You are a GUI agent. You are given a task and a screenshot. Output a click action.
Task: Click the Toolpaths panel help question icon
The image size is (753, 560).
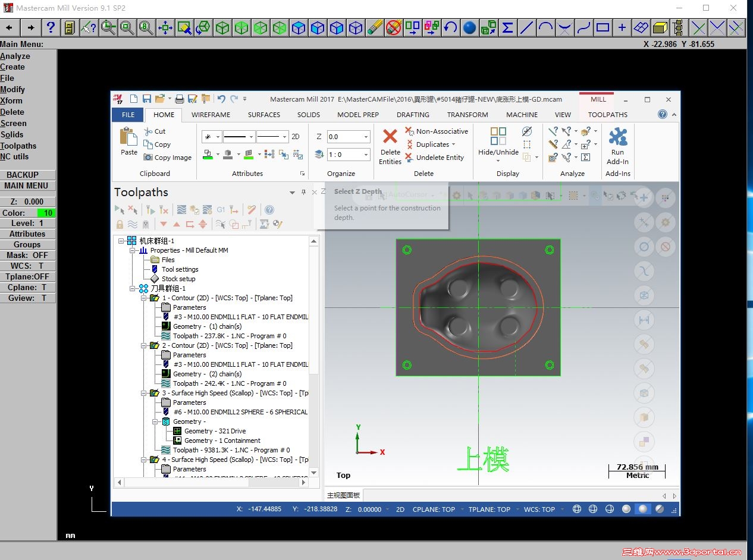tap(269, 209)
